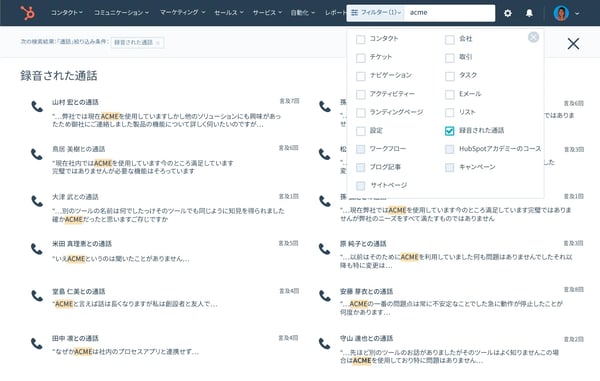
Task: Check the サイトページ filter checkbox
Action: point(360,186)
